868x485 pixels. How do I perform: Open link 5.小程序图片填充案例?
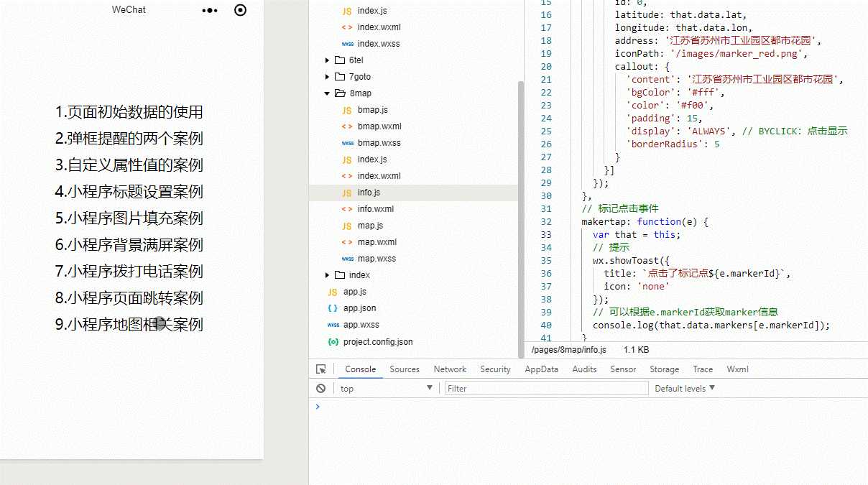129,218
